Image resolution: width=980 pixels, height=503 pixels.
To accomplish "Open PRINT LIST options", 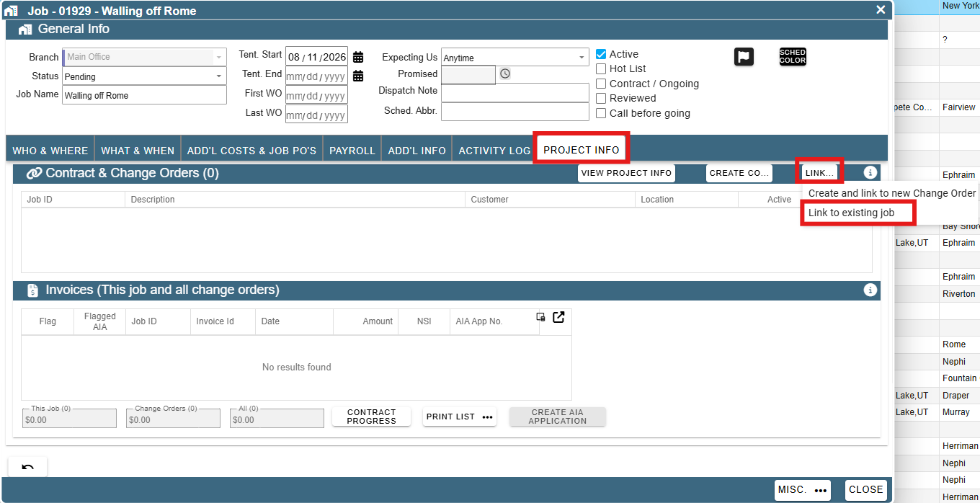I will point(460,417).
